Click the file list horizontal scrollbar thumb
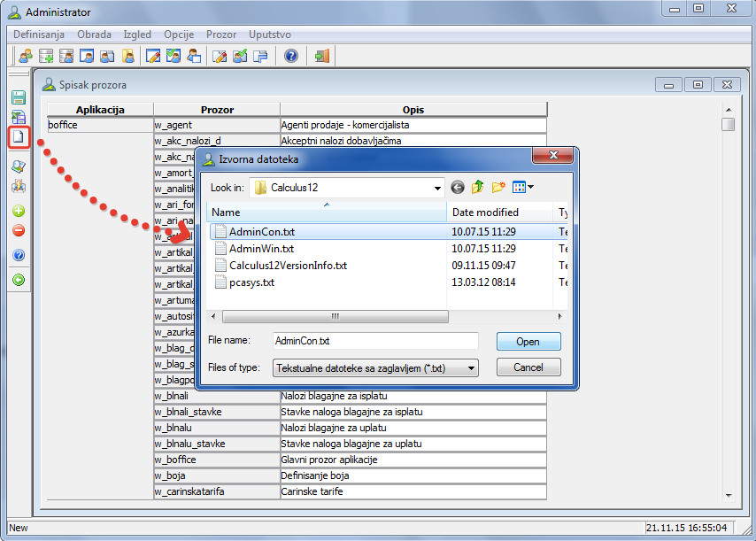This screenshot has width=756, height=541. [336, 317]
